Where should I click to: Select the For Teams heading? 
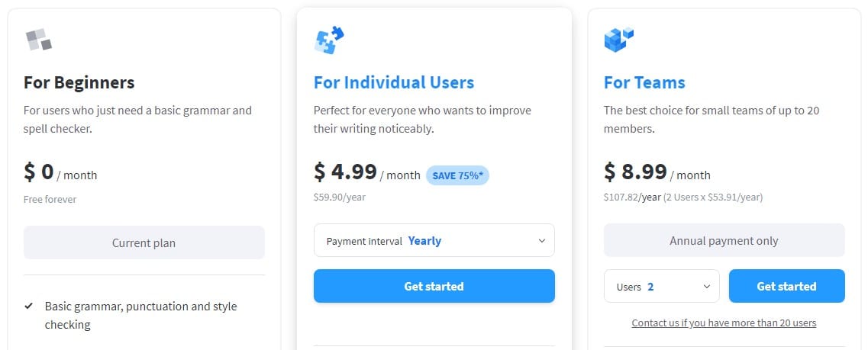tap(644, 82)
